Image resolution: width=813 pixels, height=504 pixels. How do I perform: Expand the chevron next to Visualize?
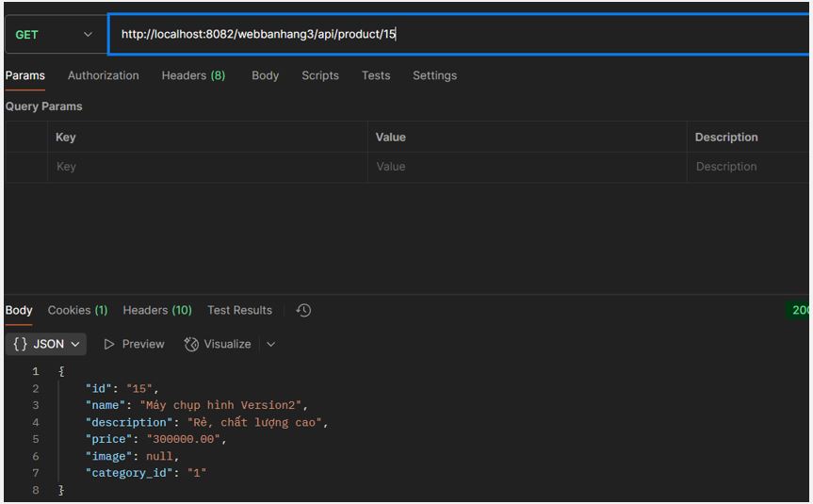coord(271,344)
